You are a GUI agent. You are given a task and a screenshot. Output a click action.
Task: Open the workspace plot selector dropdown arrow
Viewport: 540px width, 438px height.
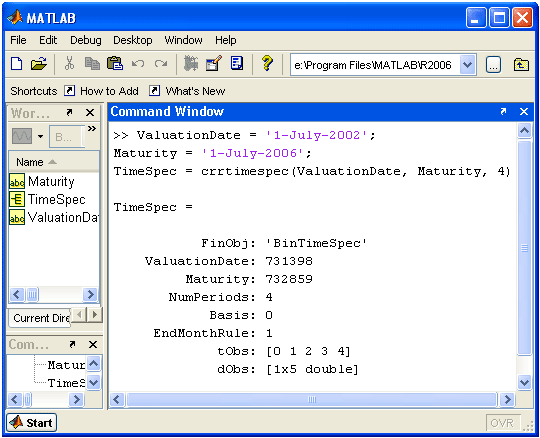(41, 136)
